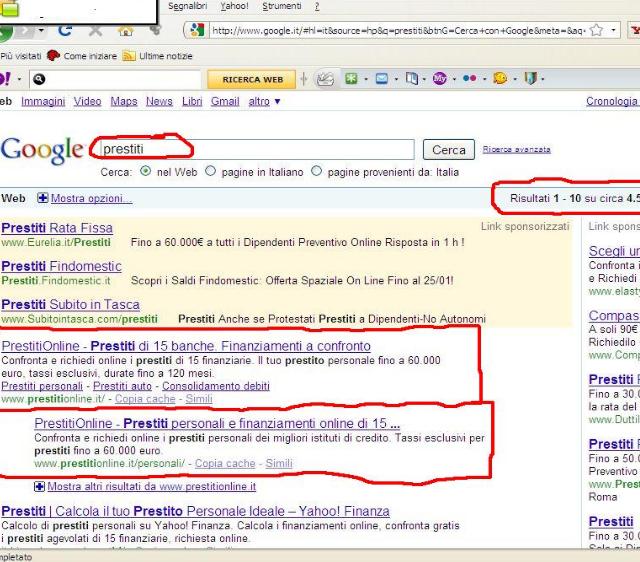
Task: Open the Prestiti Subito in Tasca link
Action: pyautogui.click(x=70, y=304)
